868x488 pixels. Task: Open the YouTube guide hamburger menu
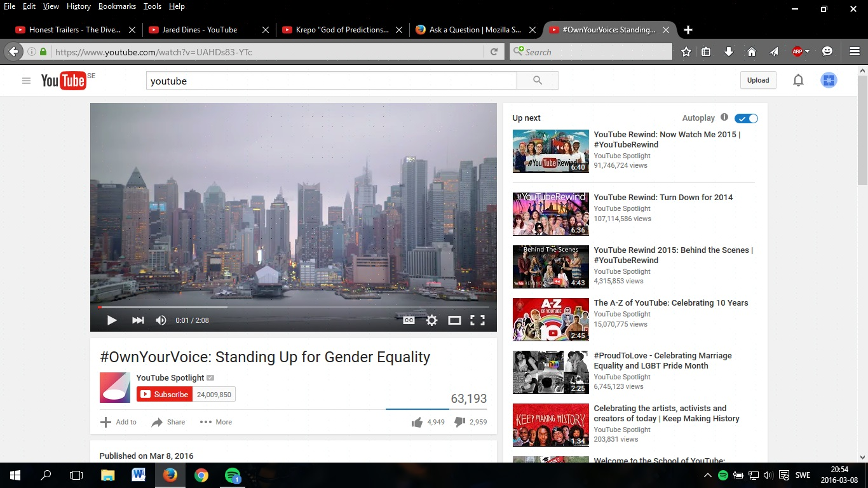26,81
